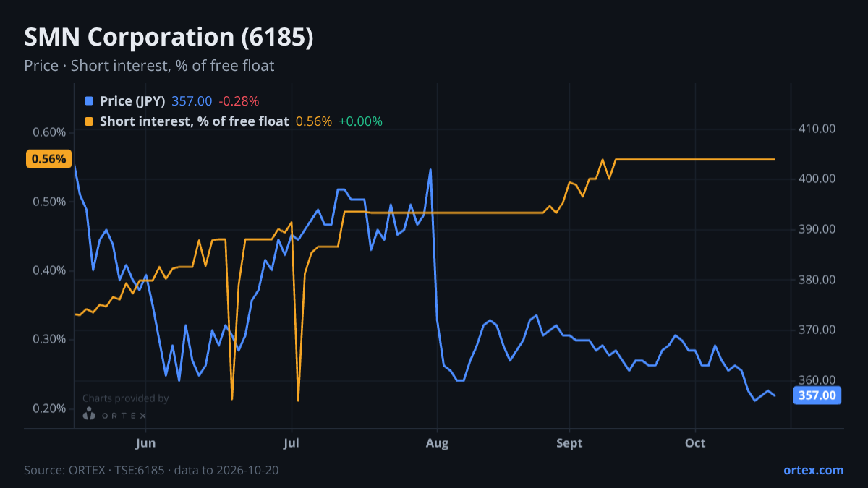Image resolution: width=868 pixels, height=488 pixels.
Task: Click the Jun x-axis label
Action: click(146, 443)
